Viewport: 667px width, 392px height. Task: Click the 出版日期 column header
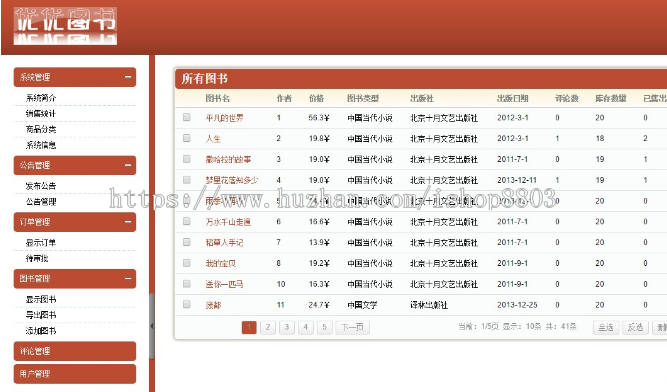[513, 99]
